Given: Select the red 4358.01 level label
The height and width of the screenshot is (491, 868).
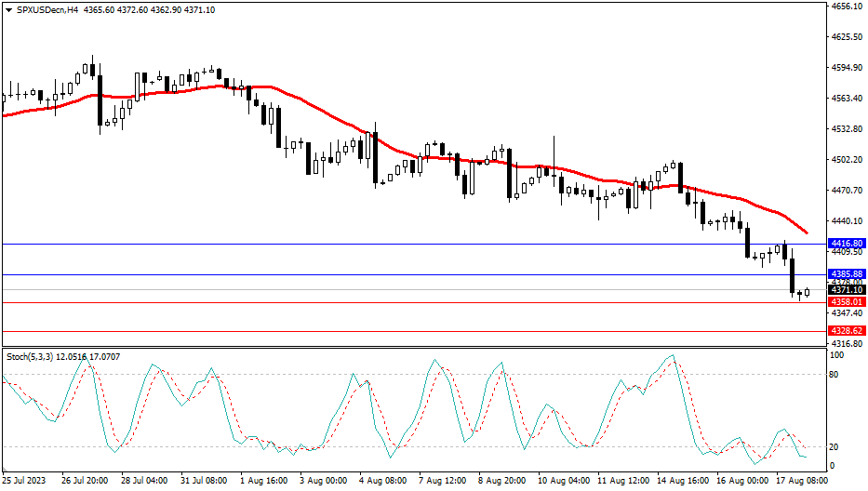Looking at the screenshot, I should click(847, 302).
